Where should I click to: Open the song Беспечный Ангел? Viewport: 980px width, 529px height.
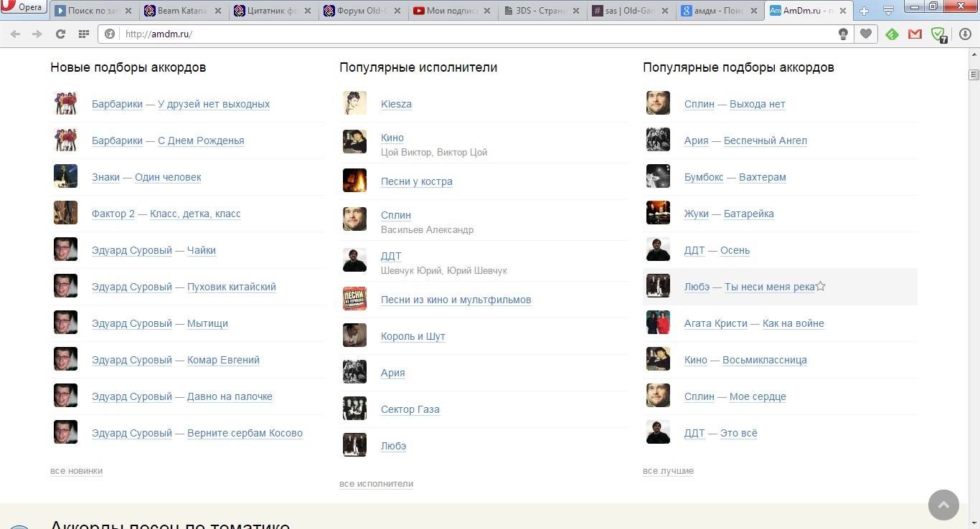click(x=765, y=140)
